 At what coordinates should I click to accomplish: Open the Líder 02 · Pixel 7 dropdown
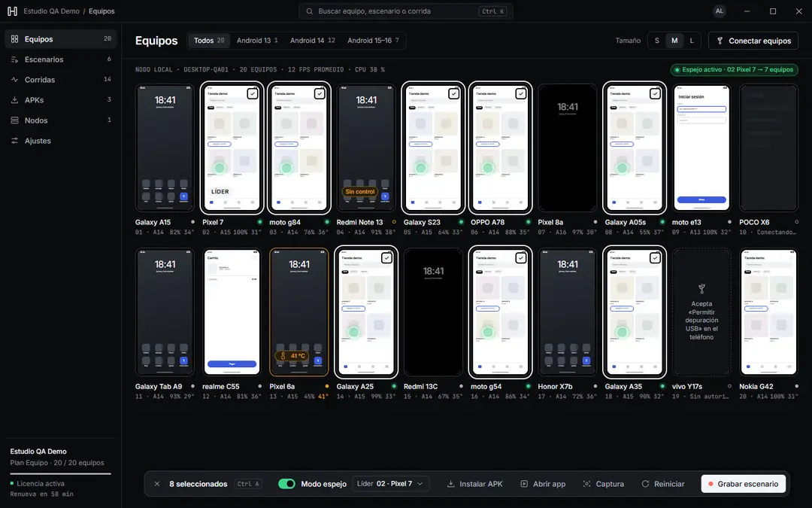390,484
